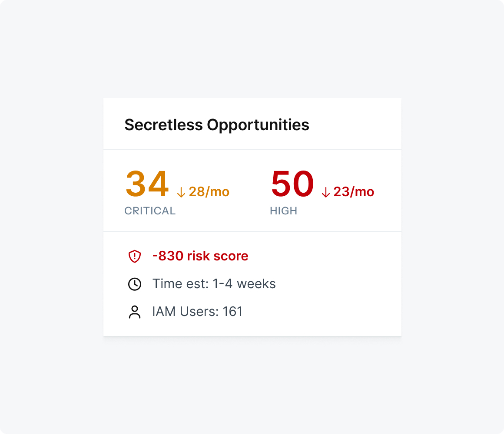Click the Secretless Opportunities card title
The height and width of the screenshot is (434, 504).
(217, 125)
